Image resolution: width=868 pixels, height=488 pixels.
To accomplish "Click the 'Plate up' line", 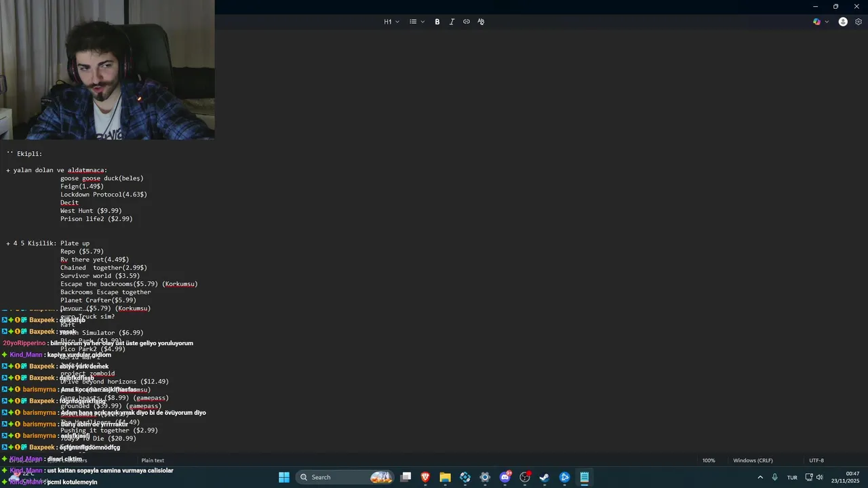I will click(75, 243).
